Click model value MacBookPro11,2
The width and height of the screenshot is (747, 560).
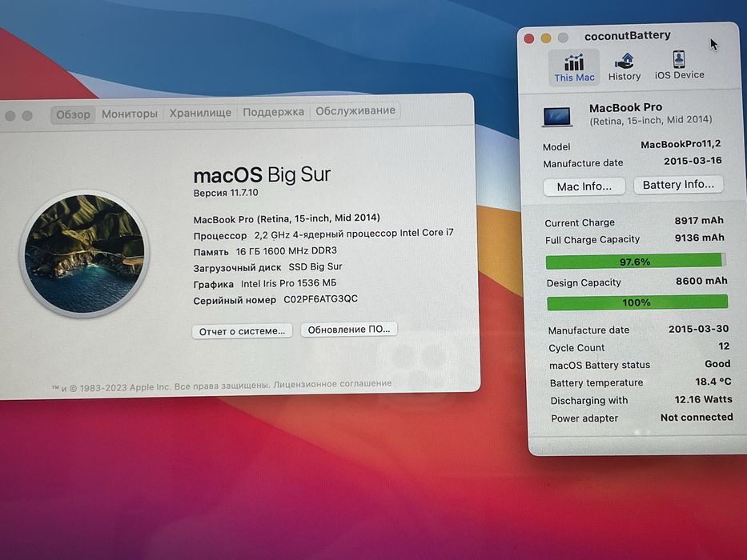[681, 144]
